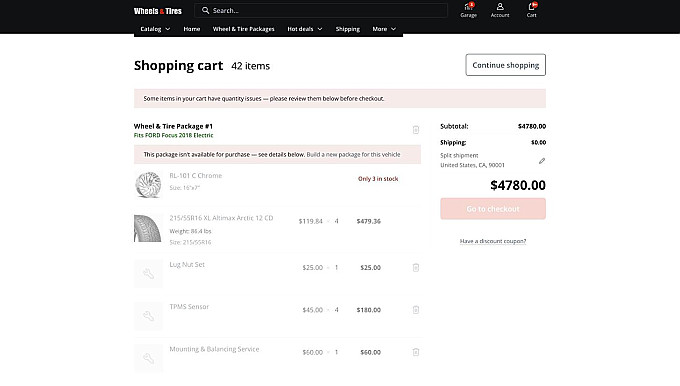Click the search magnifier icon
This screenshot has height=386, width=680.
click(x=206, y=10)
